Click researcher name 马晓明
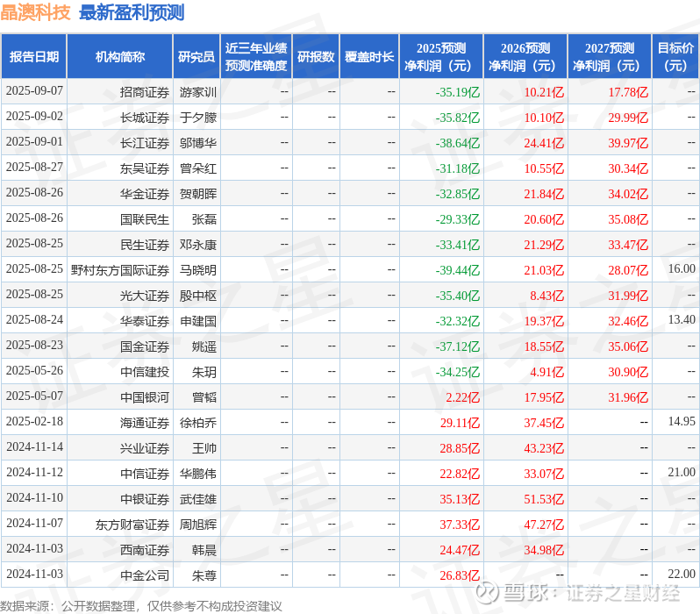 click(x=198, y=271)
